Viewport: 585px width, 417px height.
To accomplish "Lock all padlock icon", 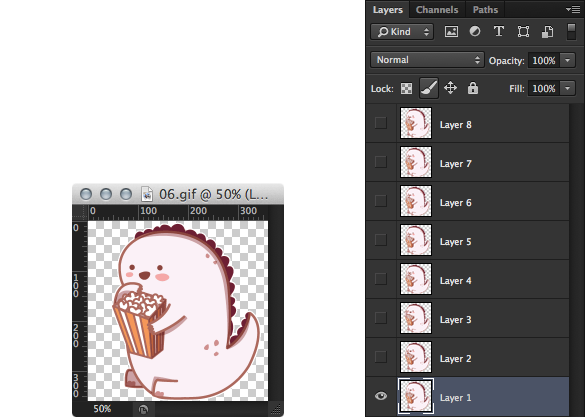I will pos(473,88).
